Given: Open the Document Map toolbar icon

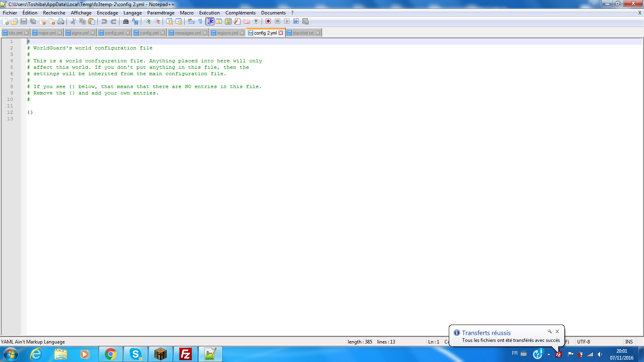Looking at the screenshot, I should pos(228,21).
